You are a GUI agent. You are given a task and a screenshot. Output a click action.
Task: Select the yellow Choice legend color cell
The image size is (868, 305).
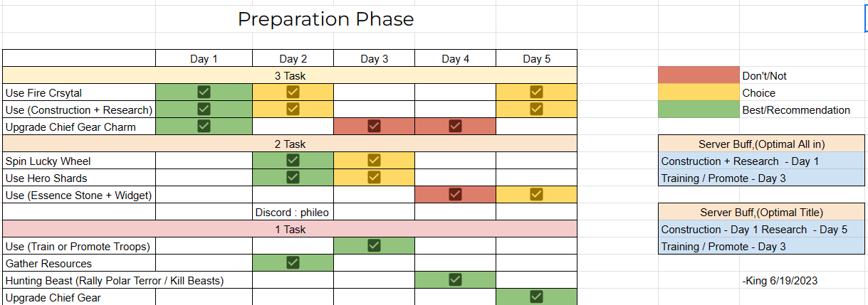(x=699, y=92)
